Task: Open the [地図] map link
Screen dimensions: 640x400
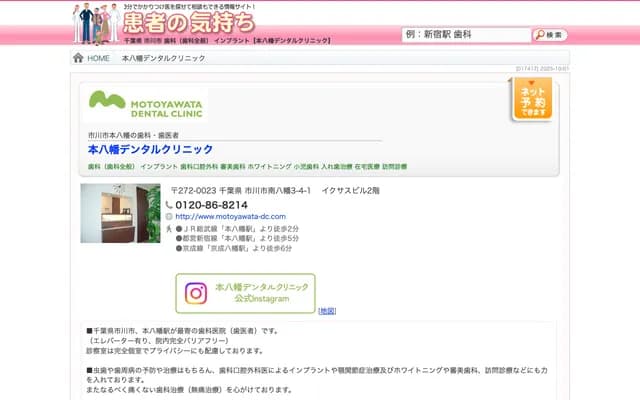Action: [x=327, y=311]
